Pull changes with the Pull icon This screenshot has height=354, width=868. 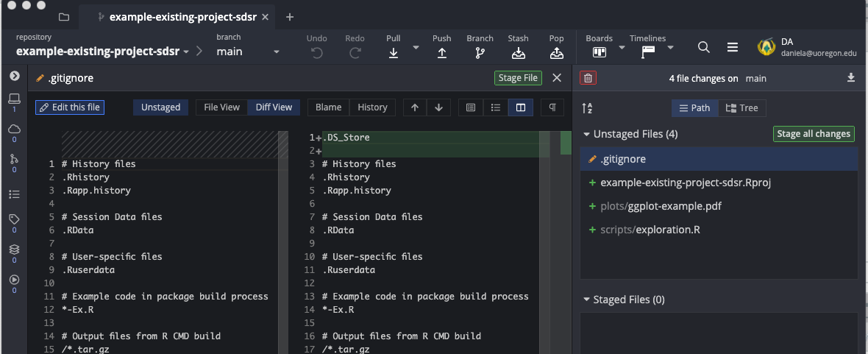[x=393, y=53]
